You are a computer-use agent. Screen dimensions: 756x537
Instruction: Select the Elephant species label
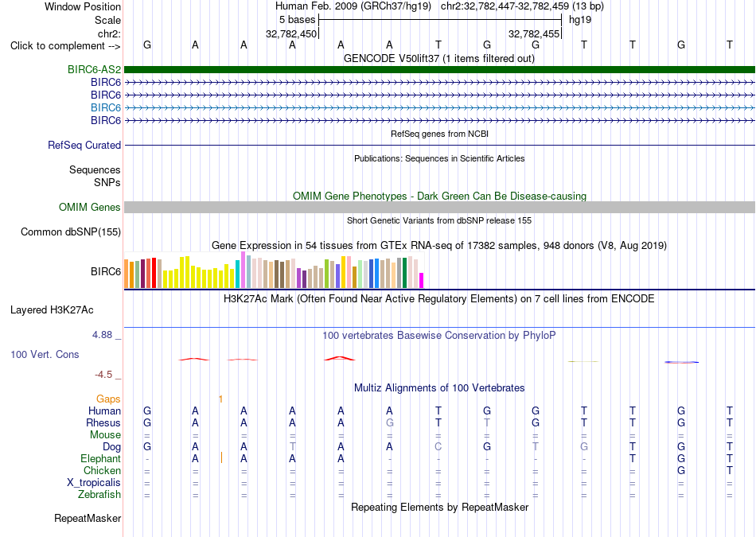[100, 458]
